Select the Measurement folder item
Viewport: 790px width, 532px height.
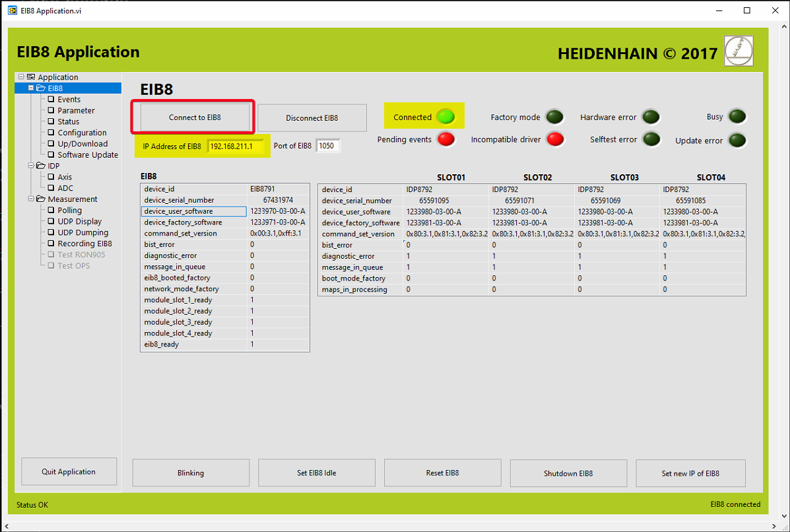(73, 199)
